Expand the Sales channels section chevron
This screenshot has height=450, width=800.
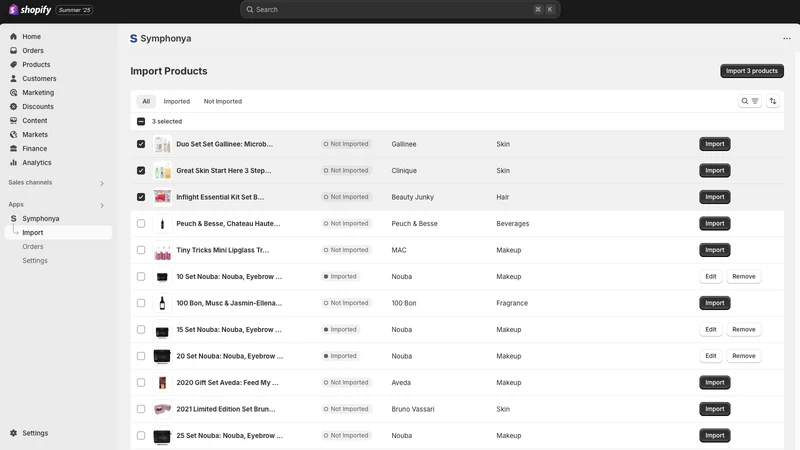pyautogui.click(x=102, y=183)
